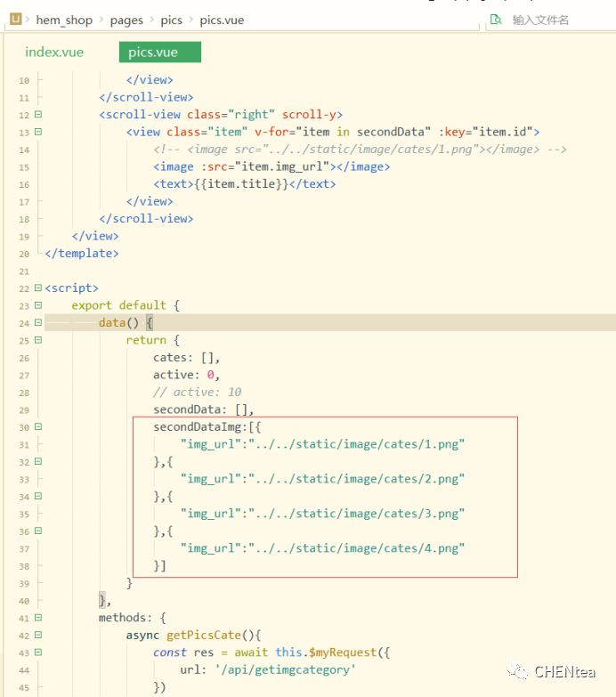616x697 pixels.
Task: Place cursor on the cates/1.png path on line 31
Action: tap(358, 444)
